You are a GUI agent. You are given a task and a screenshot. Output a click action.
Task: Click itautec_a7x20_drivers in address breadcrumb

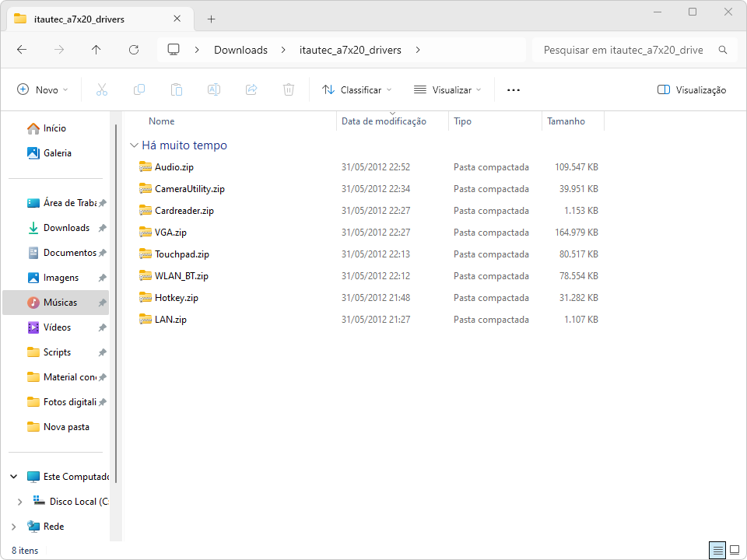(x=350, y=50)
